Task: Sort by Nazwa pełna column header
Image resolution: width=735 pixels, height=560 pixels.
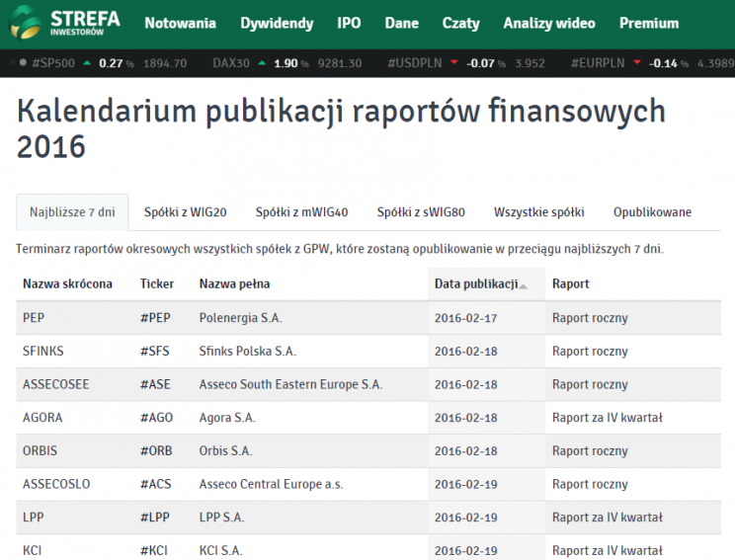Action: (x=234, y=284)
